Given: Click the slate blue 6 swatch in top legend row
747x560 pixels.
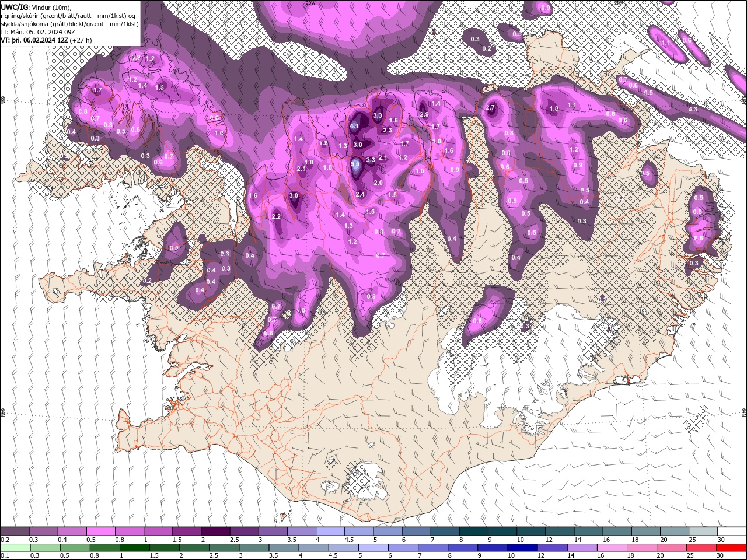Looking at the screenshot, I should (416, 531).
